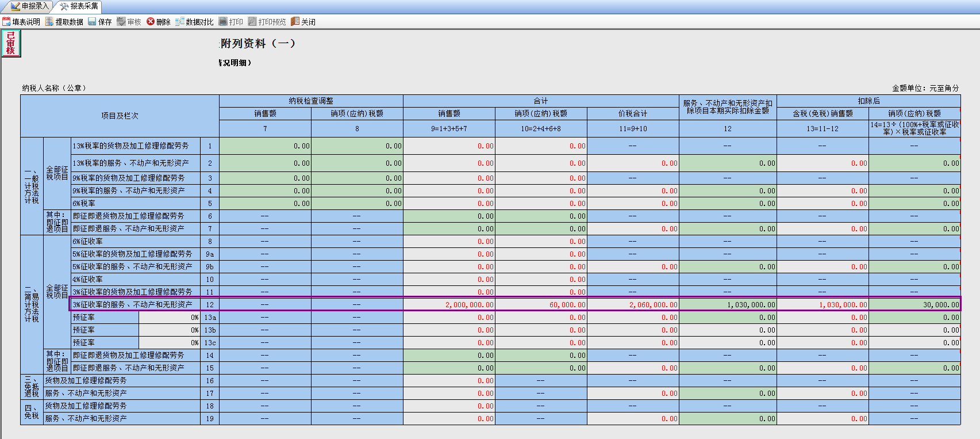
Task: Select the 价税合计 column header
Action: [x=633, y=113]
